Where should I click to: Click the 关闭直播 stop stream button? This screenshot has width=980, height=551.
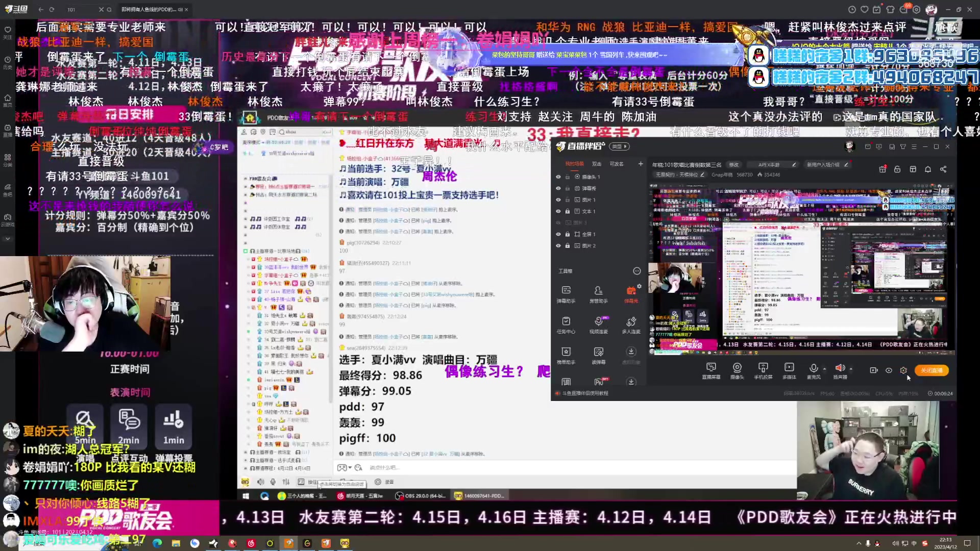tap(932, 370)
